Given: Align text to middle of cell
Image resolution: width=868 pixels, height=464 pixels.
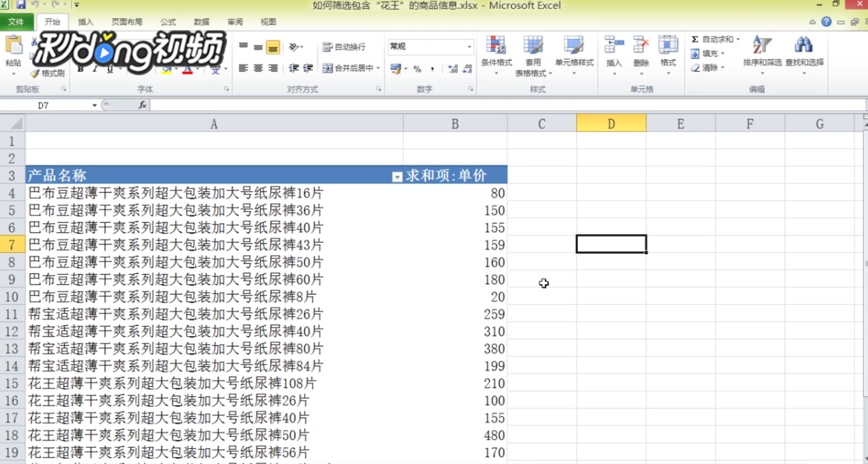Looking at the screenshot, I should [258, 47].
